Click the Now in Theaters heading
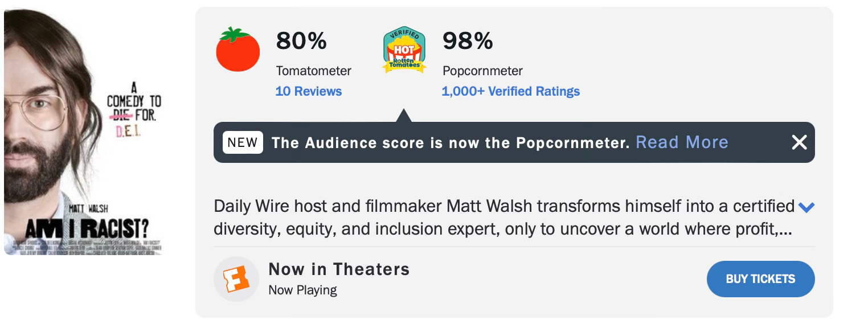 (339, 269)
